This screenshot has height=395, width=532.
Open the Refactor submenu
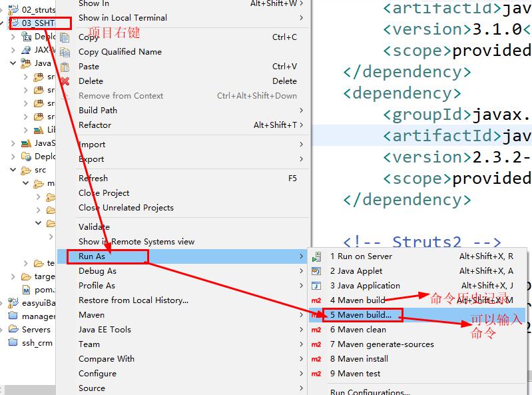pos(182,125)
